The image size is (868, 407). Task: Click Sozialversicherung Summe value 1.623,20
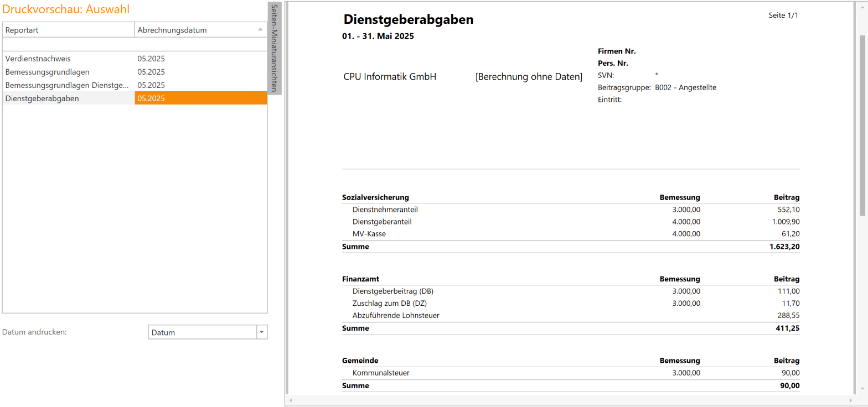coord(784,247)
